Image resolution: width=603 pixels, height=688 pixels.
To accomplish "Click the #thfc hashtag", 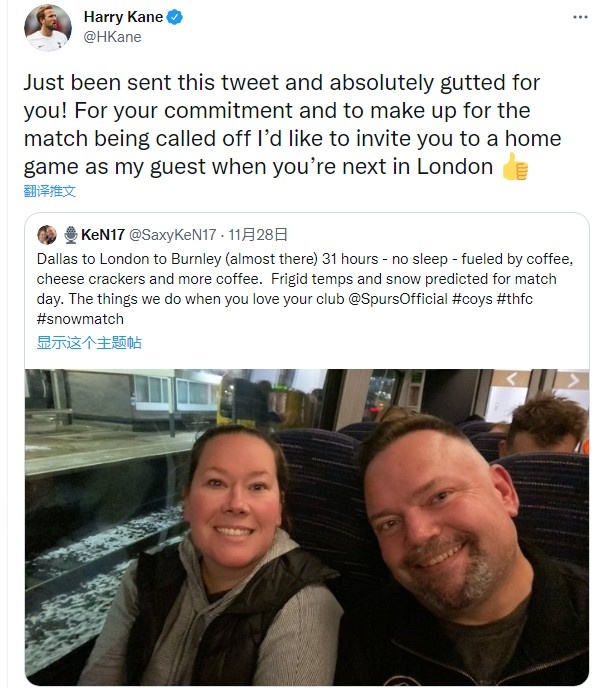I will point(514,299).
